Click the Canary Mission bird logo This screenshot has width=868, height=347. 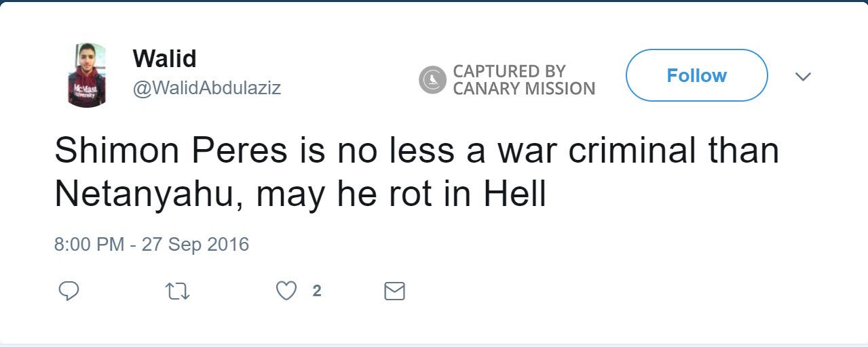[x=432, y=80]
